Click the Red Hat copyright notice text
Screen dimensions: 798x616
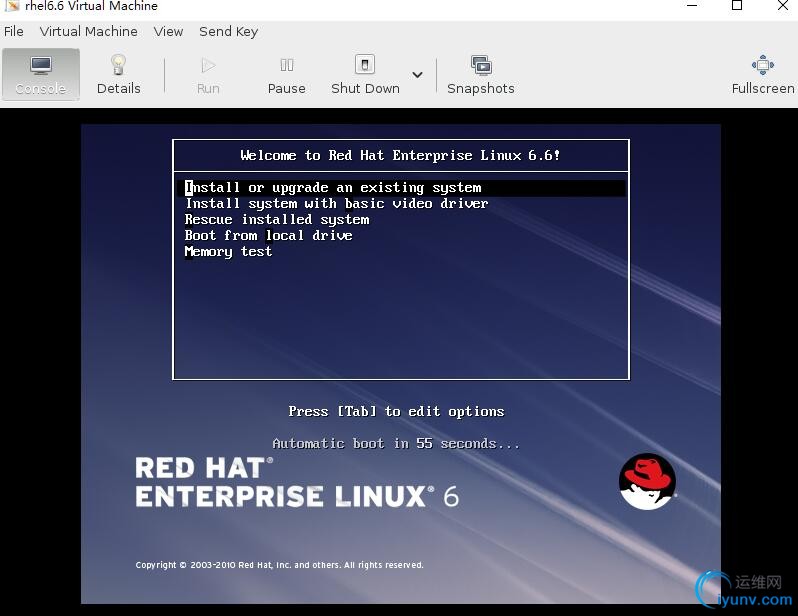tap(279, 565)
